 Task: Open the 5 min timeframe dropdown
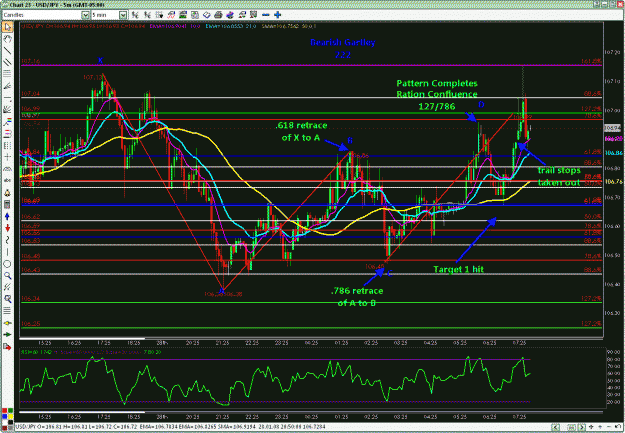tap(123, 15)
